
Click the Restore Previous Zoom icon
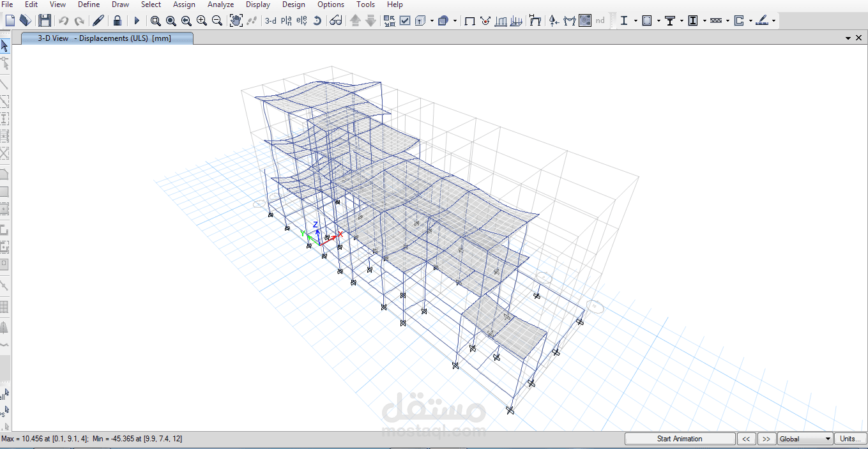(186, 20)
